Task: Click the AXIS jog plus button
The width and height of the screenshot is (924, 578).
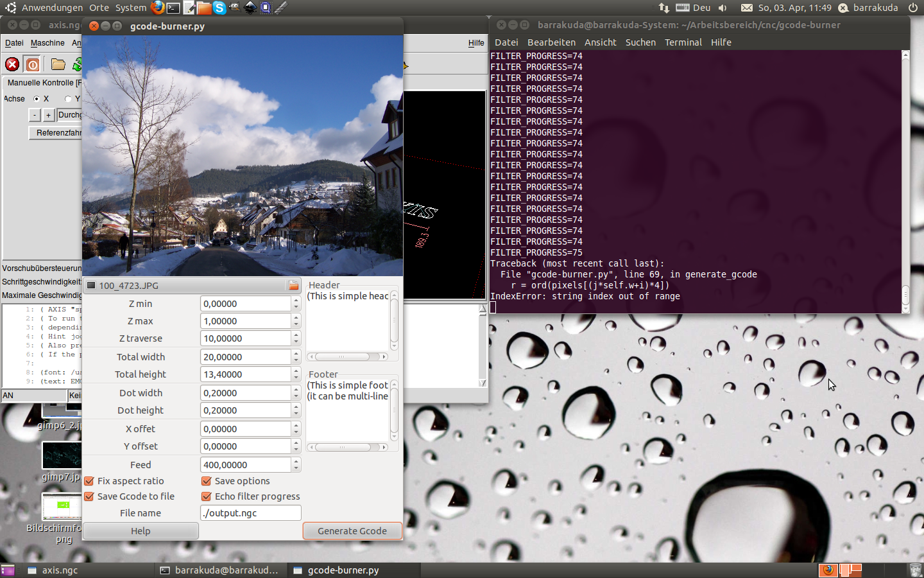Action: pyautogui.click(x=48, y=115)
